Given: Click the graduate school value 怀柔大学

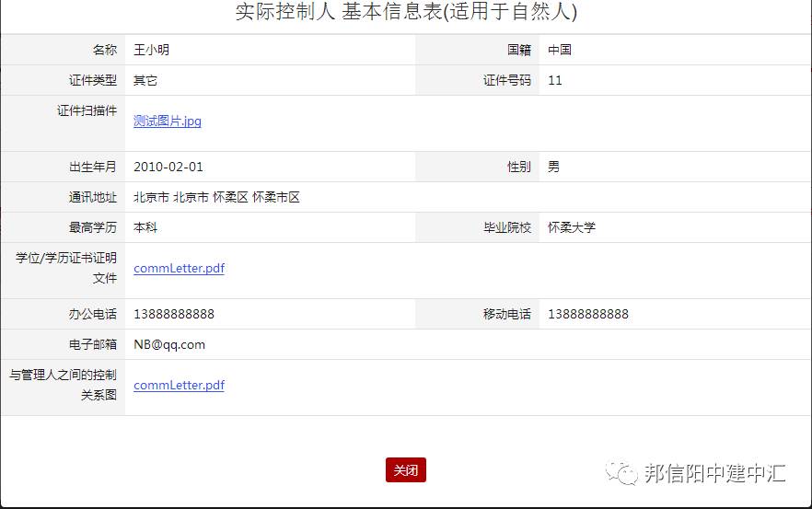Looking at the screenshot, I should [571, 227].
